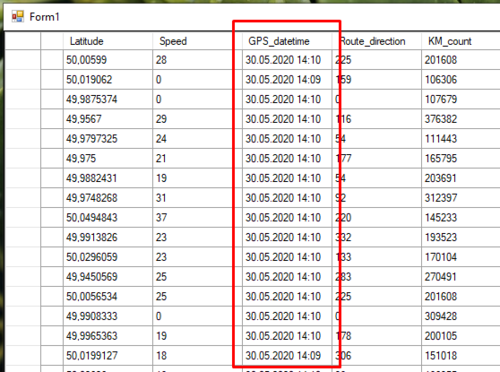Select Speed cell with value 29

click(198, 119)
